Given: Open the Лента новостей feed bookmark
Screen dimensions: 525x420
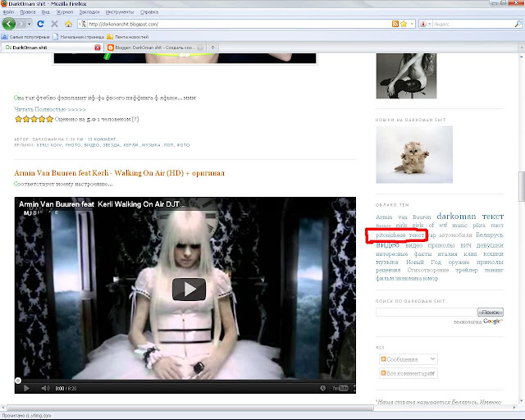Looking at the screenshot, I should [128, 37].
